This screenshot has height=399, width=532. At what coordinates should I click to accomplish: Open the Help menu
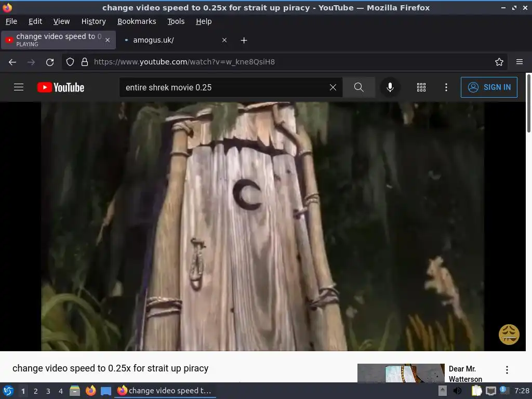coord(204,21)
